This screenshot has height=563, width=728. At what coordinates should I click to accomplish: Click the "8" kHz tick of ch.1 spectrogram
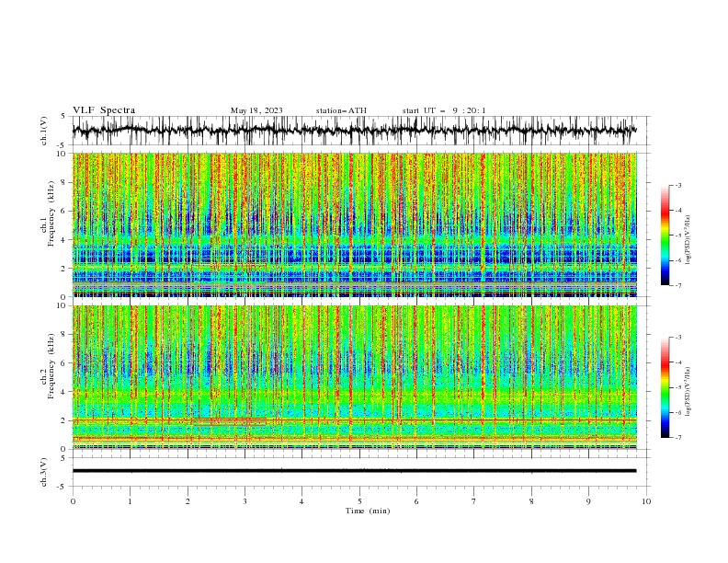pyautogui.click(x=64, y=182)
